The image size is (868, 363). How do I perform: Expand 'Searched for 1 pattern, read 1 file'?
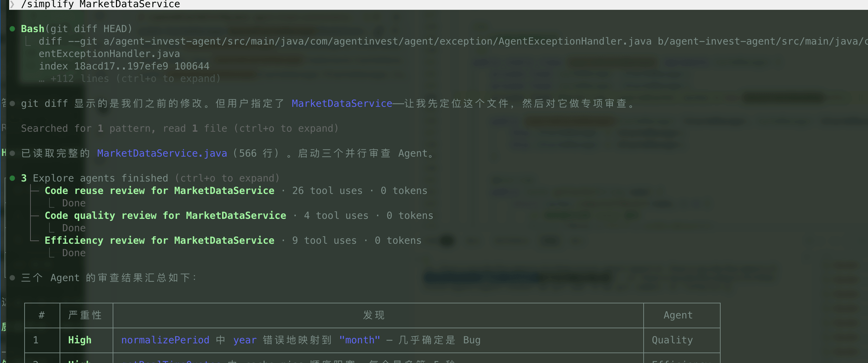tap(179, 128)
